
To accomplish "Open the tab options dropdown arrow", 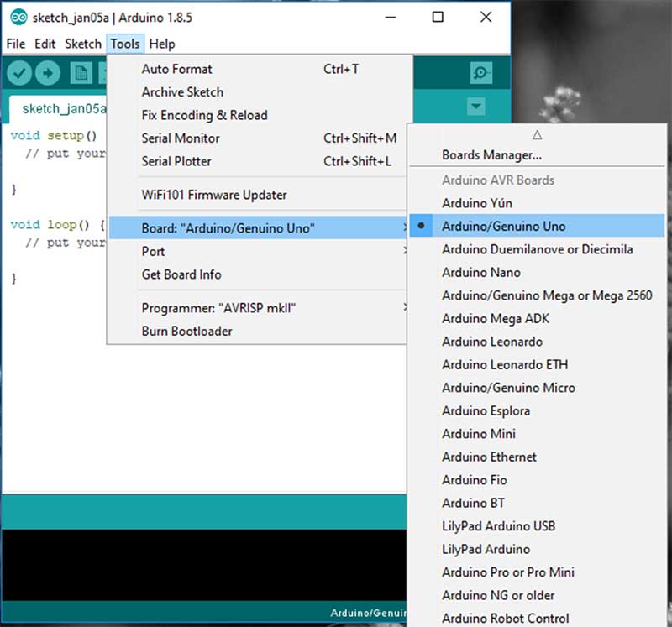I will pos(475,107).
